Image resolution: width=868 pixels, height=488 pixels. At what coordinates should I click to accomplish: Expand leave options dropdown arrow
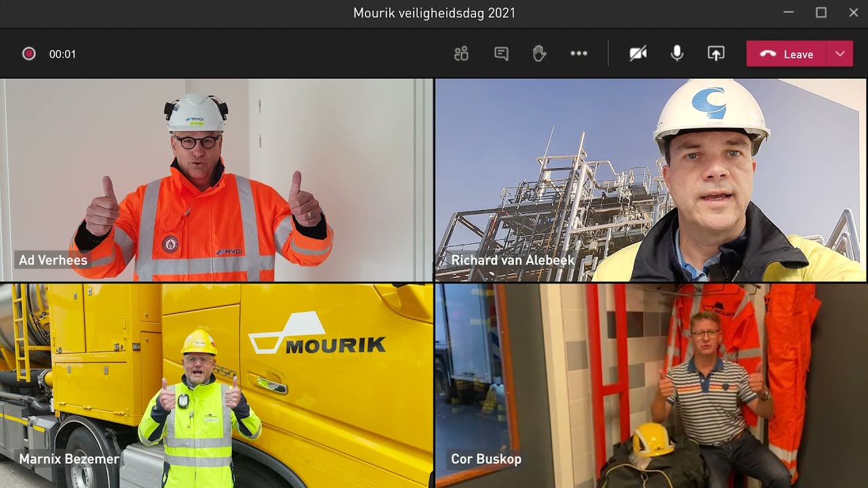840,54
